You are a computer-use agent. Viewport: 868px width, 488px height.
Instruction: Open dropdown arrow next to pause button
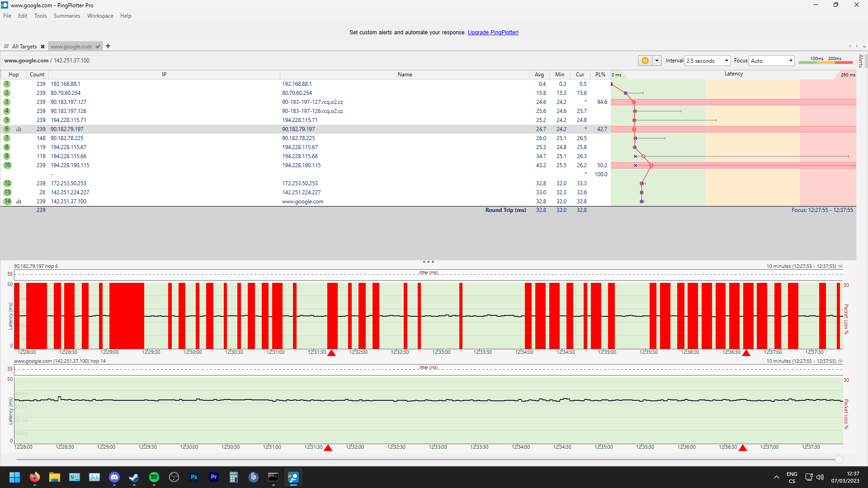(x=657, y=61)
